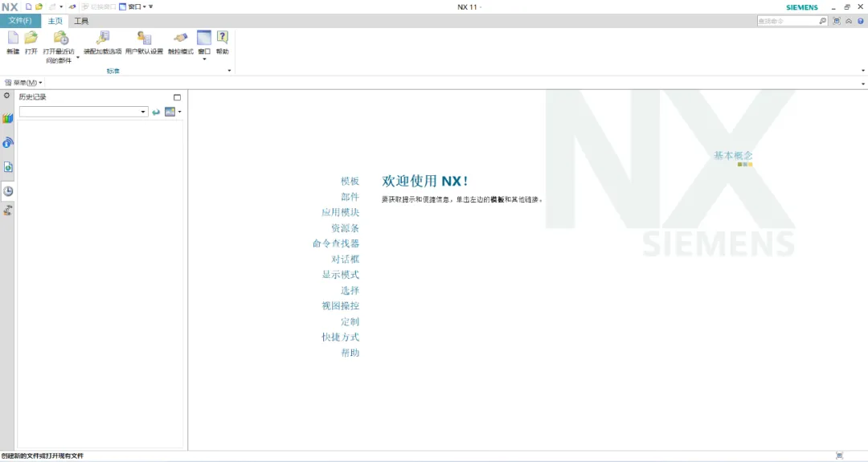Image resolution: width=868 pixels, height=462 pixels.
Task: Expand arrow under recent parts button
Action: (x=77, y=58)
